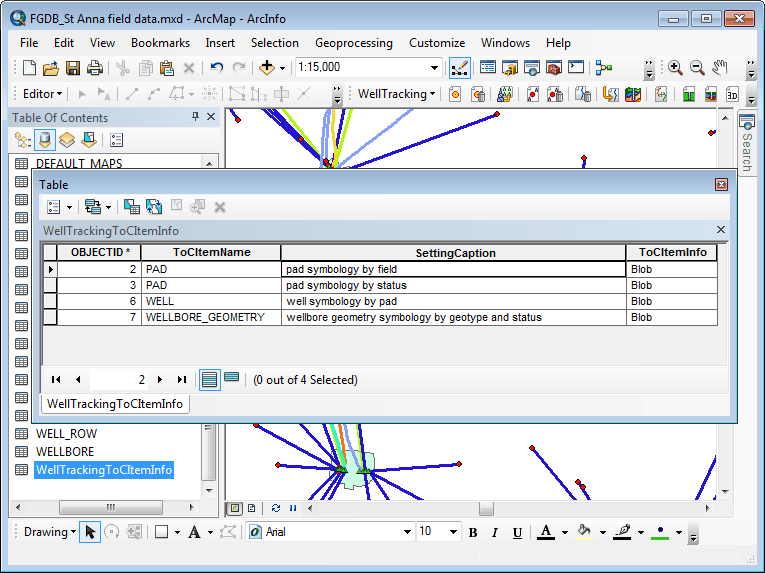This screenshot has width=765, height=573.
Task: Save the map document
Action: coord(73,68)
